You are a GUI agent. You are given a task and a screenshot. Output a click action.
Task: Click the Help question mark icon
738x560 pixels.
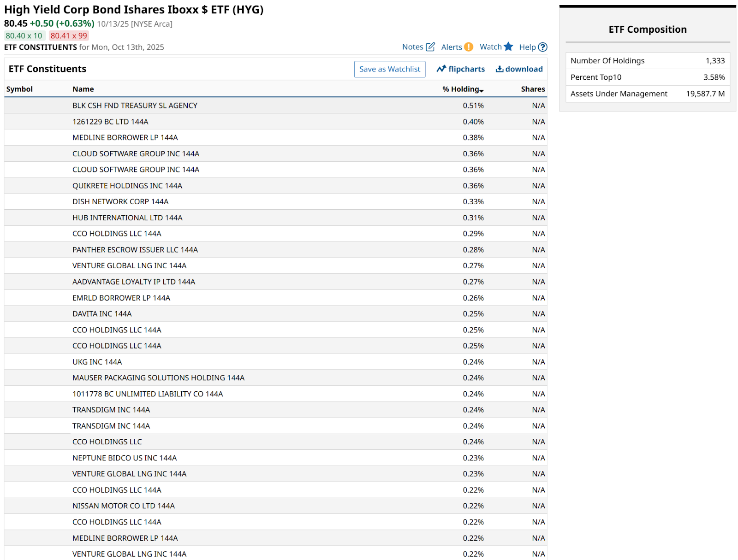click(543, 47)
